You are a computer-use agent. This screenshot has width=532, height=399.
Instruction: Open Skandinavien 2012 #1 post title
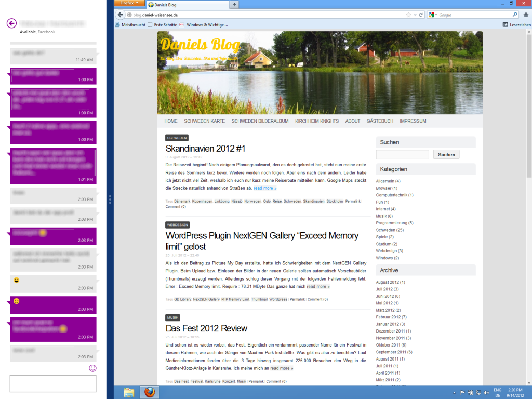pos(205,149)
